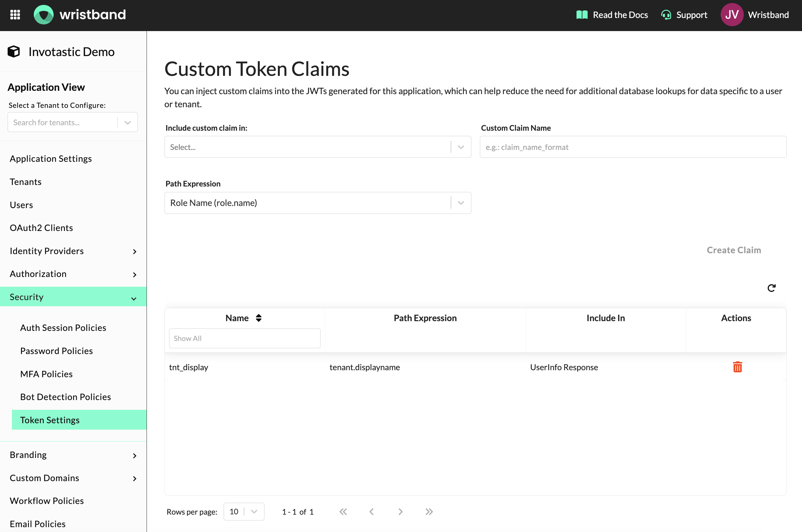The image size is (802, 532).
Task: Go to the previous results page
Action: (371, 512)
